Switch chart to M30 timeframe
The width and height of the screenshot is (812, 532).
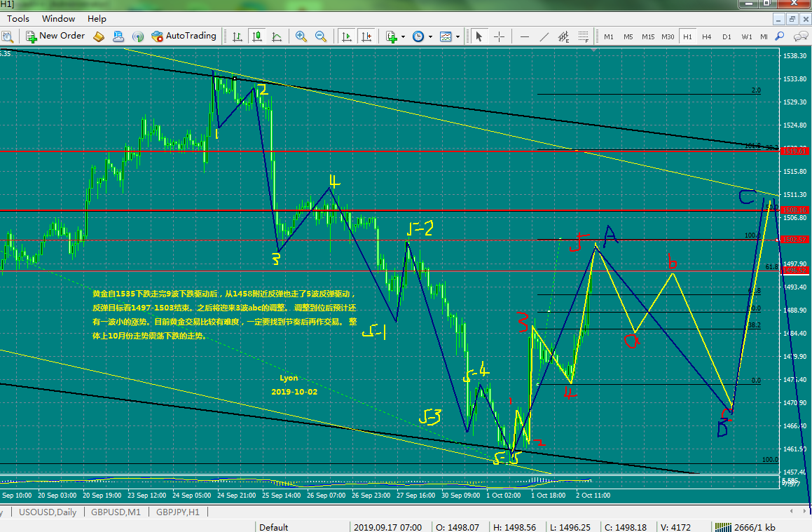(x=668, y=36)
